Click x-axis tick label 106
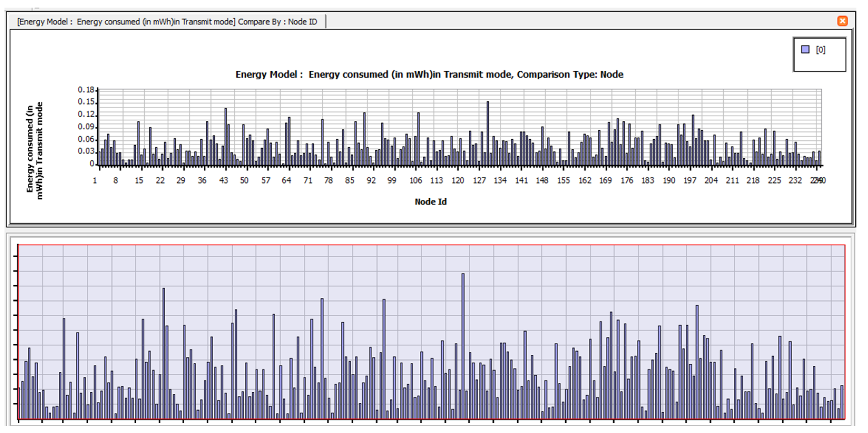Viewport: 868px width, 433px height. tap(415, 181)
